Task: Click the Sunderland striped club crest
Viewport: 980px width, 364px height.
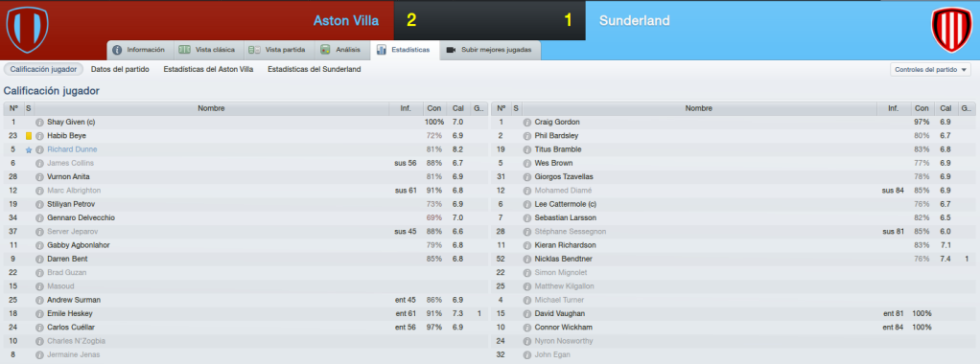Action: click(952, 30)
